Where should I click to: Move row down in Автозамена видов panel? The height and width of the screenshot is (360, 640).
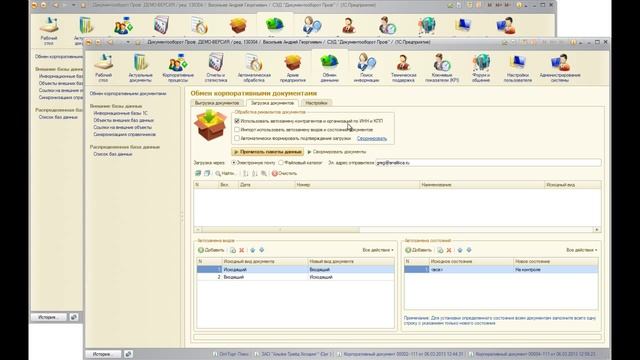pyautogui.click(x=262, y=250)
